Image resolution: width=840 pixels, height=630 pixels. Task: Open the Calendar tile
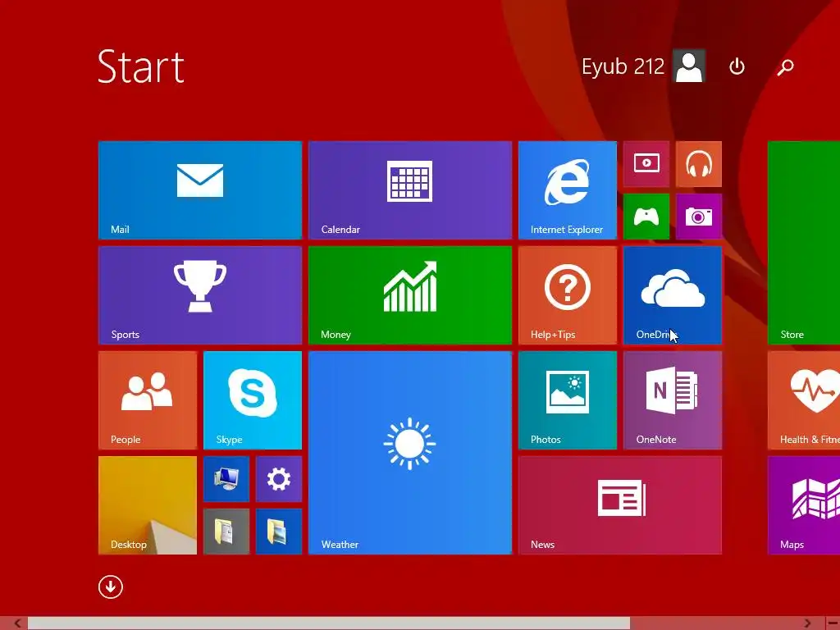[x=410, y=190]
